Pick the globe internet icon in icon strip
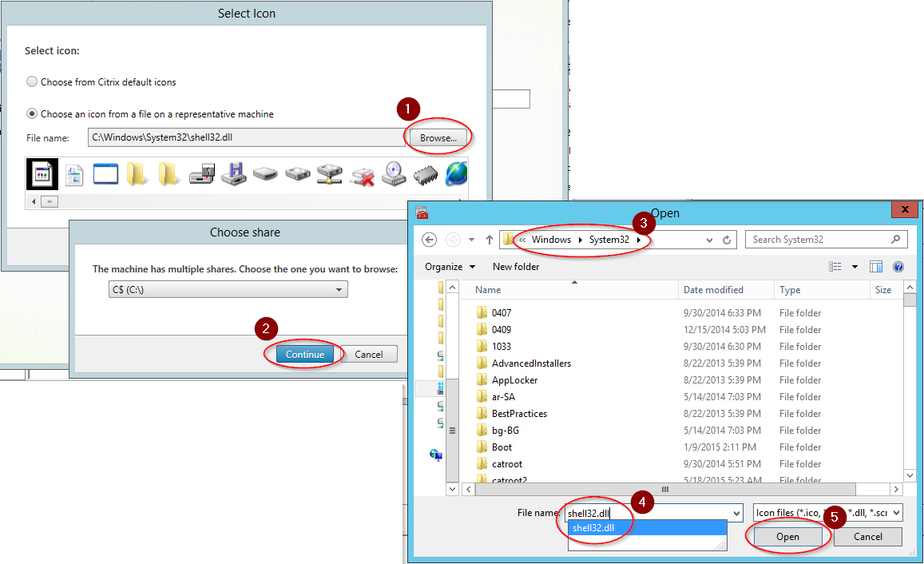 (x=457, y=174)
